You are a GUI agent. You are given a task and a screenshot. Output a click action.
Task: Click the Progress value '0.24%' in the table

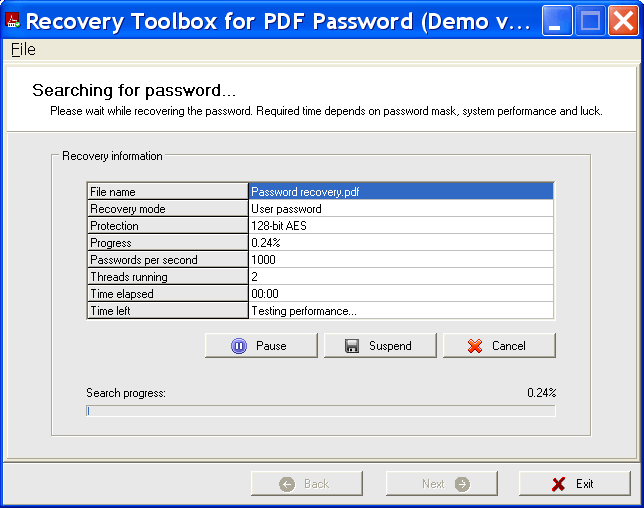[x=401, y=243]
